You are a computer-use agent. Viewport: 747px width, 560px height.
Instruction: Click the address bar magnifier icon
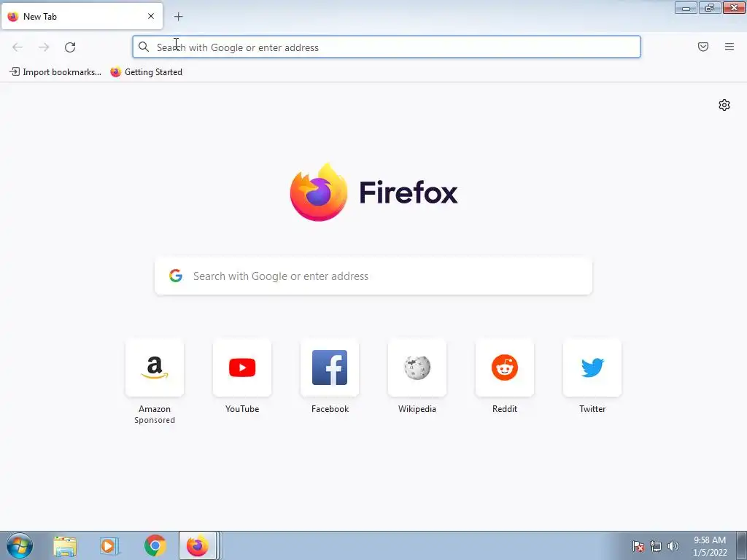[x=144, y=47]
